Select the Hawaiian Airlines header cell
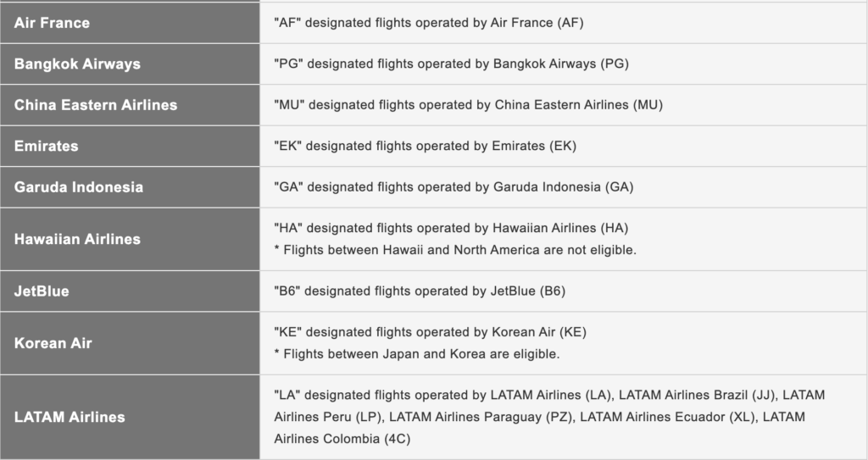The image size is (868, 460). coord(77,239)
